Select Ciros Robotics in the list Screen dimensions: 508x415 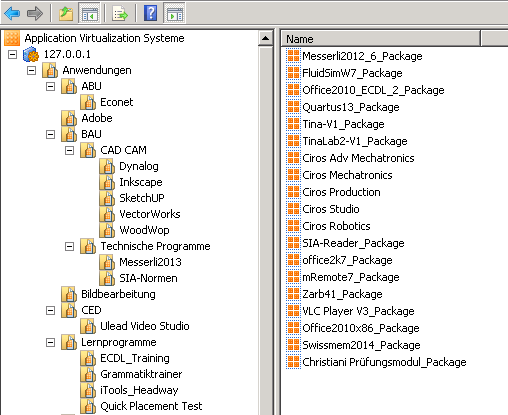click(x=336, y=226)
